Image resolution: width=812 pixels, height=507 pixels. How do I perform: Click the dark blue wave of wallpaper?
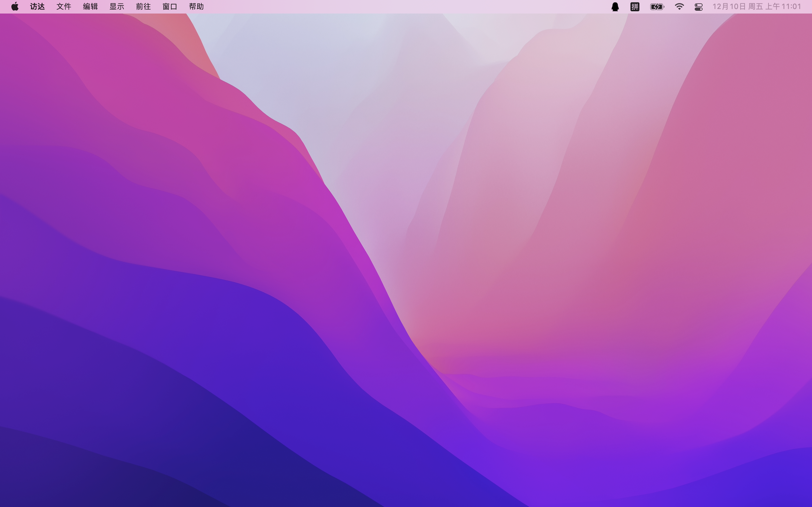(x=168, y=419)
